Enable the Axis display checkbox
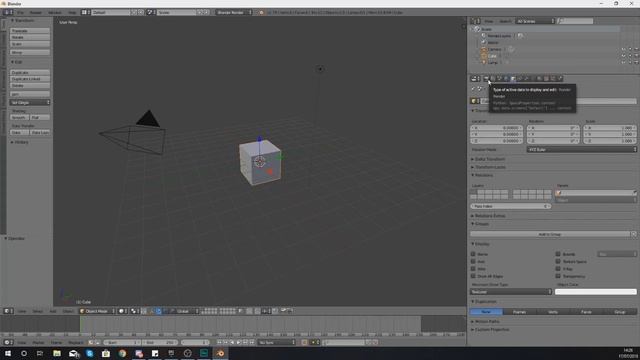This screenshot has width=640, height=360. 473,261
